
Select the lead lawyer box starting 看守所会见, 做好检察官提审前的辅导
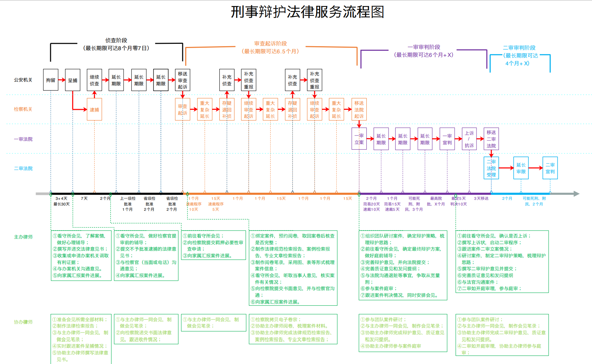coord(146,256)
